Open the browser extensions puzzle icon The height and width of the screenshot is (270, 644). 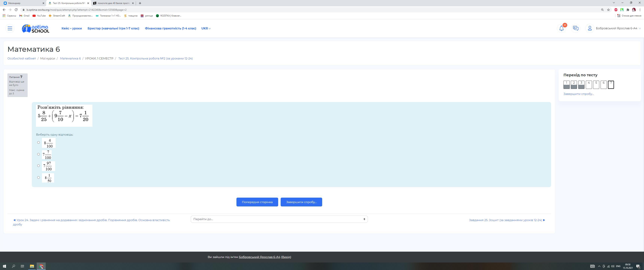pos(628,10)
